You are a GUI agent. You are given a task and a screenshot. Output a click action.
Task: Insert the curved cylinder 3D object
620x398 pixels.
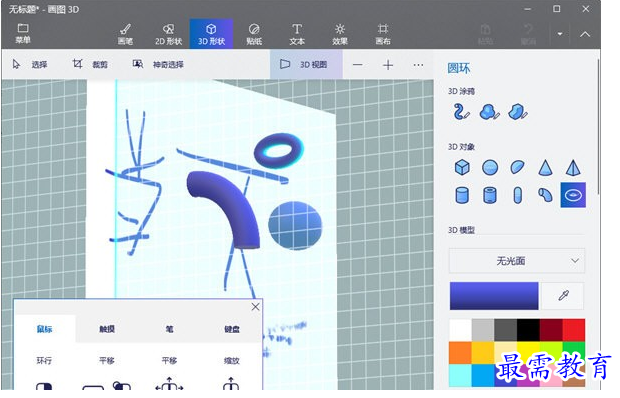(x=545, y=195)
